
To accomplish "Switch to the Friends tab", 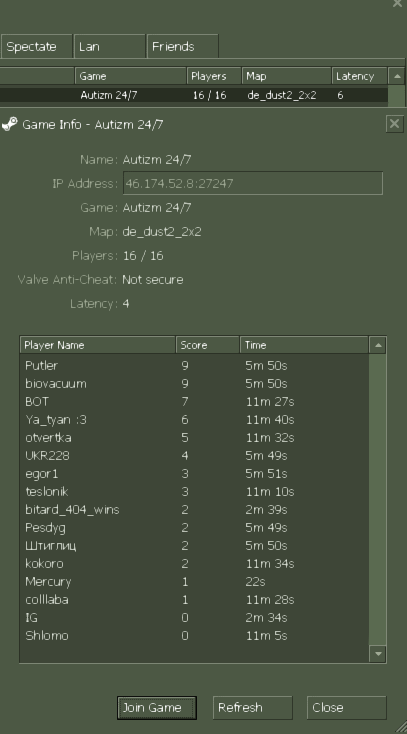I will [x=182, y=46].
